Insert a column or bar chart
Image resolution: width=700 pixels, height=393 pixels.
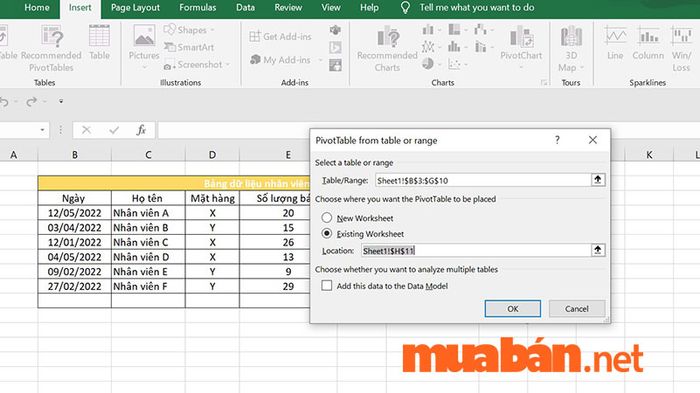pyautogui.click(x=428, y=30)
